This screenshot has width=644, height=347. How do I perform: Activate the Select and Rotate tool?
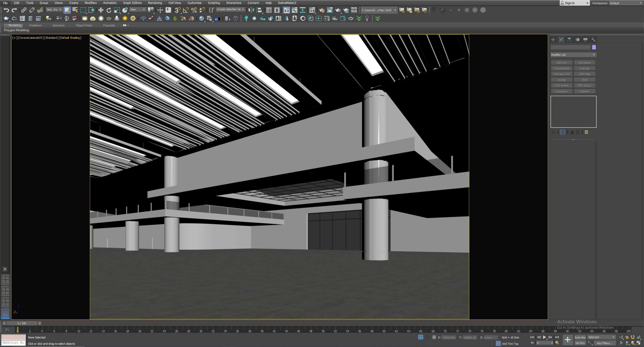pos(109,10)
